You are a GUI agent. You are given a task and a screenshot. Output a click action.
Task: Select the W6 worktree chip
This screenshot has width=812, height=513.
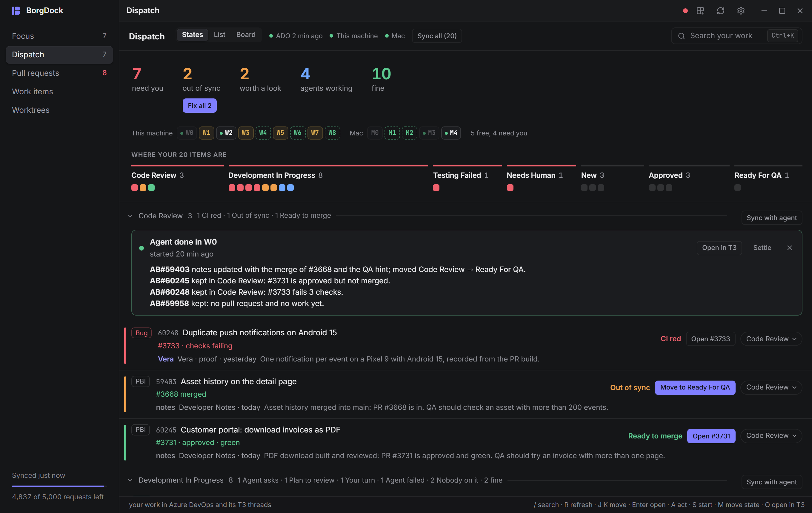pyautogui.click(x=298, y=133)
